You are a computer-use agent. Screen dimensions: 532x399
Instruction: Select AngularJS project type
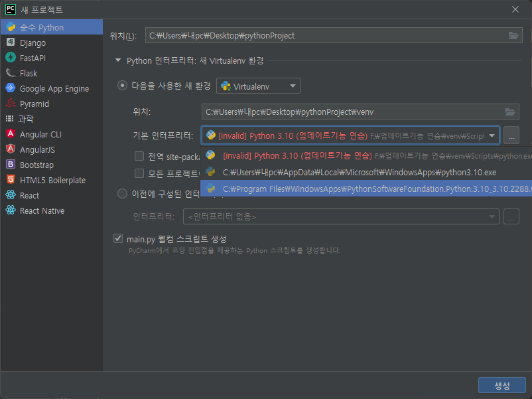[52, 149]
